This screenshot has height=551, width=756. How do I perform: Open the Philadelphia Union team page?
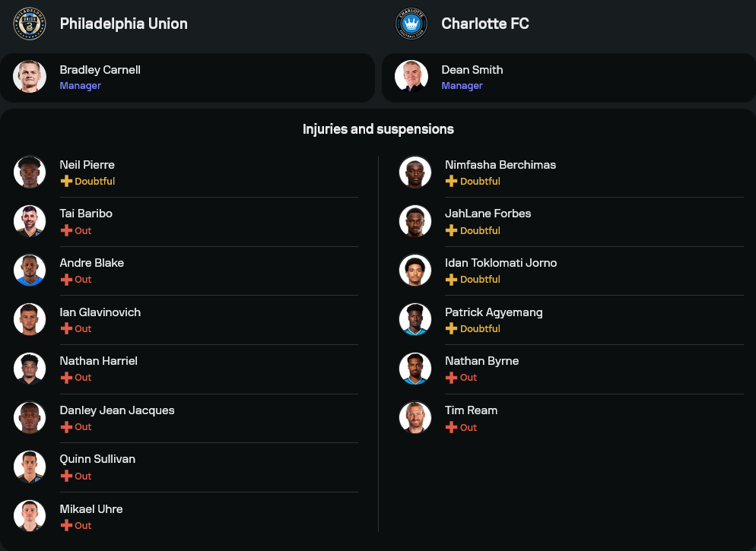tap(123, 24)
